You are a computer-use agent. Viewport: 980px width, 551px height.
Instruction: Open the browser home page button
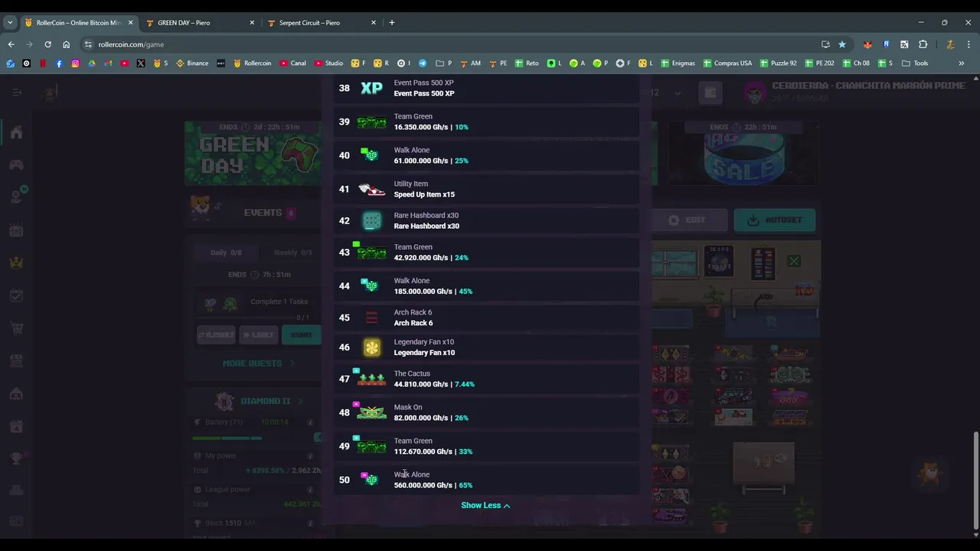click(x=67, y=44)
